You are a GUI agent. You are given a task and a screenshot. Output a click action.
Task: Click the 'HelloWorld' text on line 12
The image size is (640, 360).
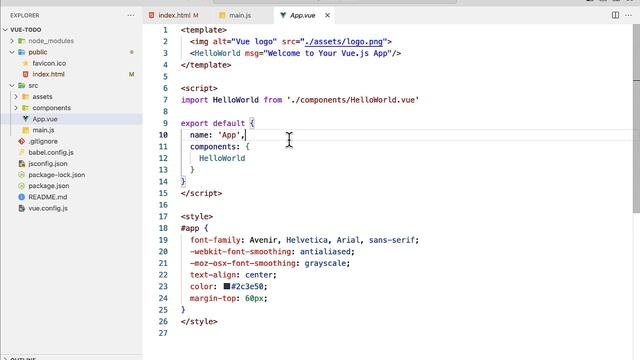222,158
